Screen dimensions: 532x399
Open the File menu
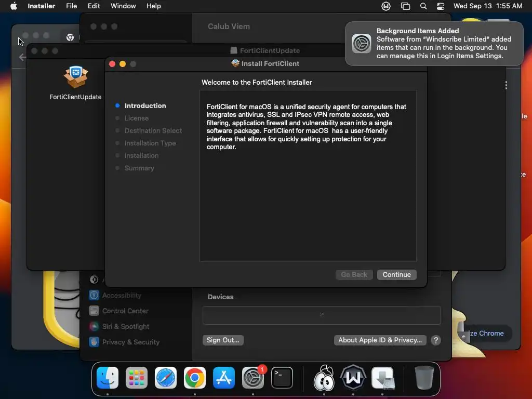click(71, 6)
